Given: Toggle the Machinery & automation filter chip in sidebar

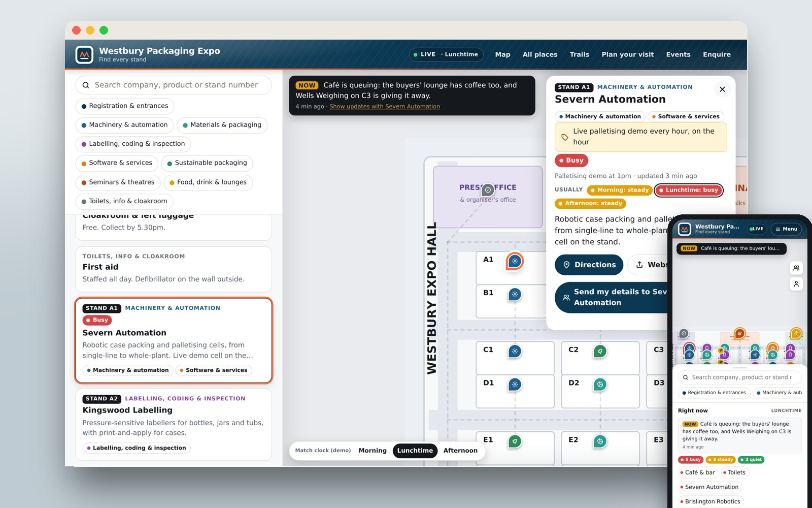Looking at the screenshot, I should pos(124,125).
